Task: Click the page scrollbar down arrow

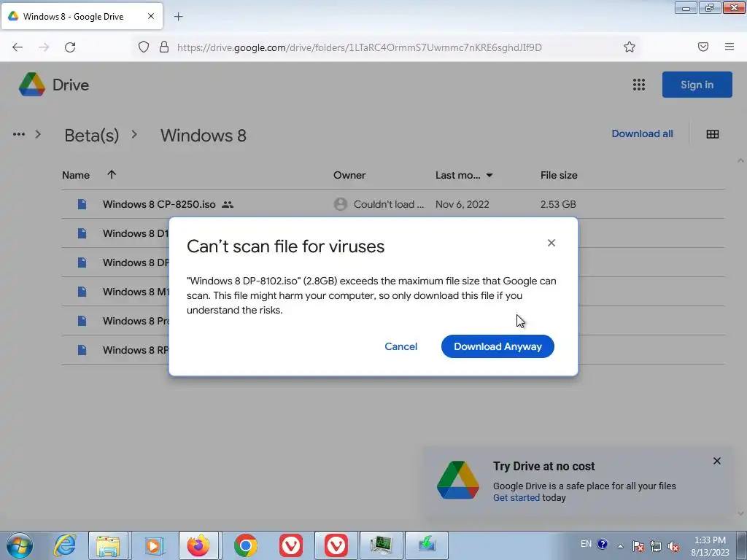Action: coord(741,513)
